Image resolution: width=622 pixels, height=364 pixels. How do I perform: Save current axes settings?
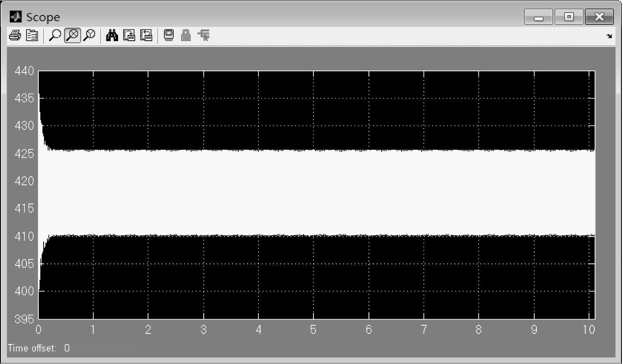tap(129, 36)
